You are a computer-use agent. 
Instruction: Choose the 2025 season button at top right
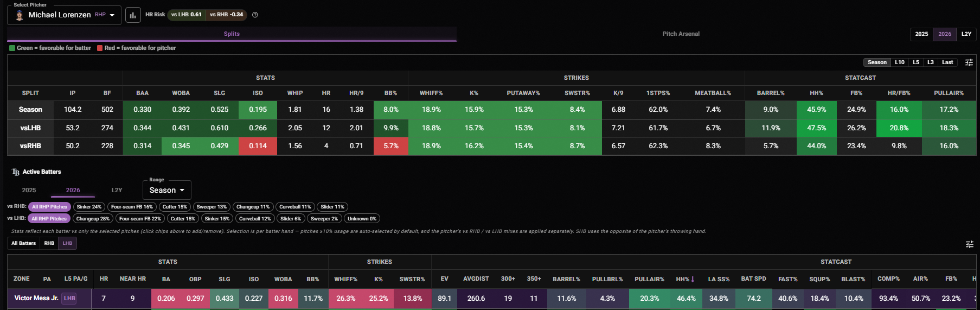click(x=921, y=34)
